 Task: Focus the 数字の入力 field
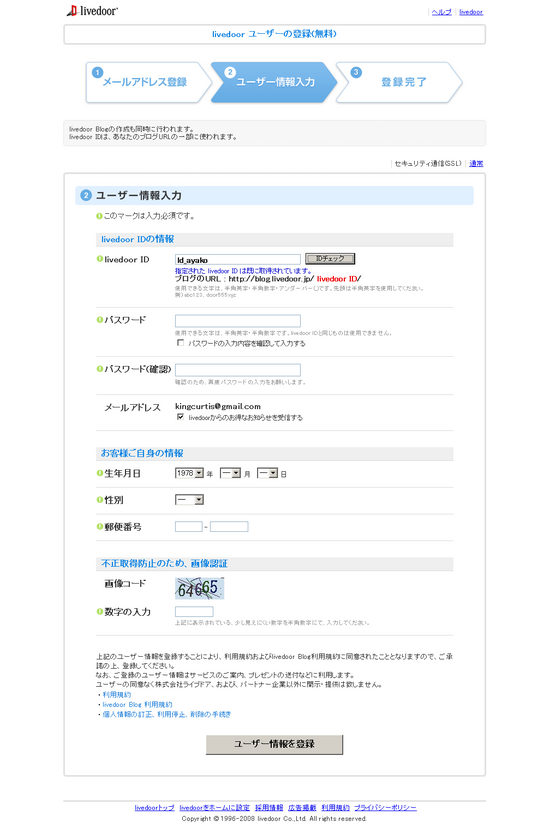click(x=194, y=611)
